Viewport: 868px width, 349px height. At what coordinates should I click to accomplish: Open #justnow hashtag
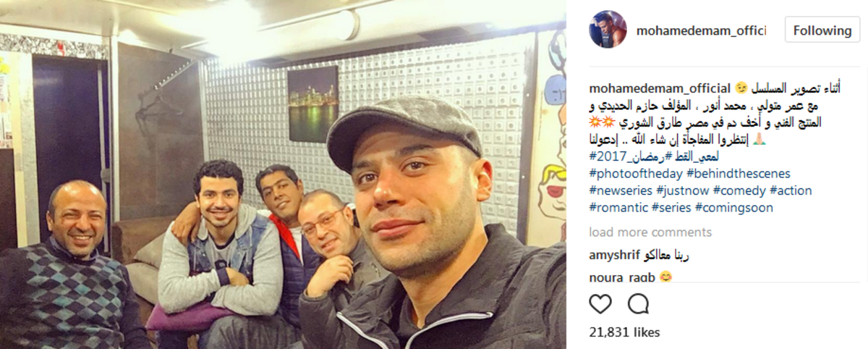tap(683, 190)
